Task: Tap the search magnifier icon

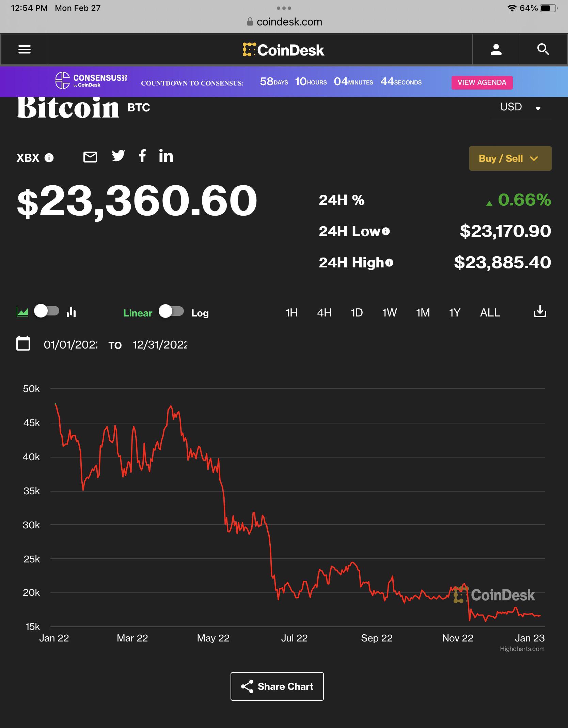Action: (543, 50)
